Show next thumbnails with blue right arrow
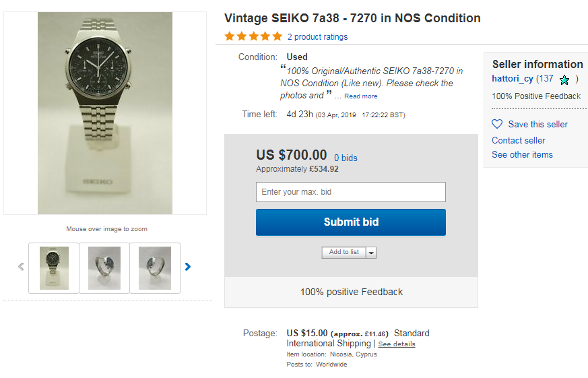This screenshot has width=588, height=378. point(188,267)
